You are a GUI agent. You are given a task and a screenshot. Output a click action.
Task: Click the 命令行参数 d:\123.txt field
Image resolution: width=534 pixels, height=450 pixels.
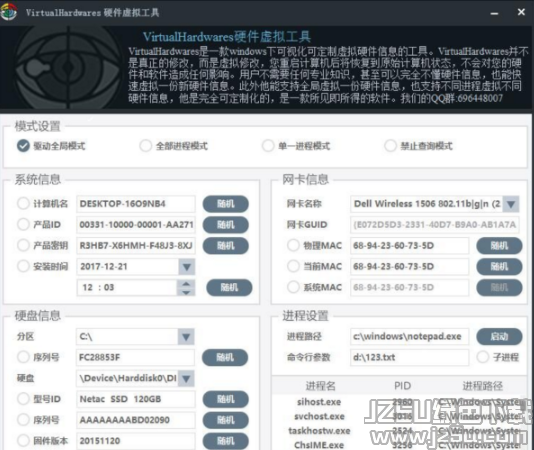pyautogui.click(x=409, y=357)
